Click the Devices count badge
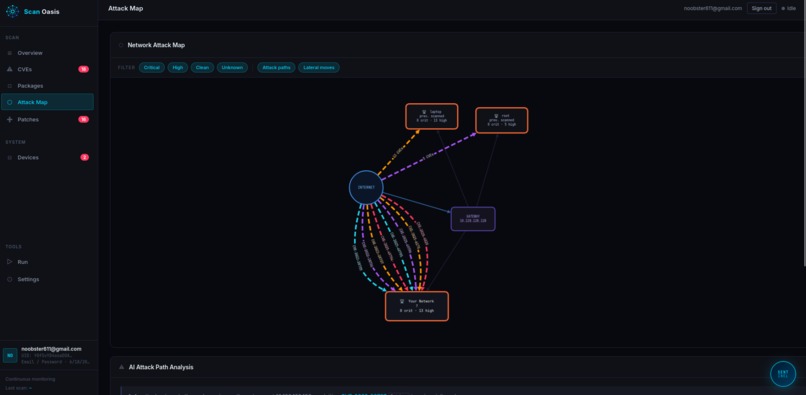The image size is (806, 395). pos(84,157)
